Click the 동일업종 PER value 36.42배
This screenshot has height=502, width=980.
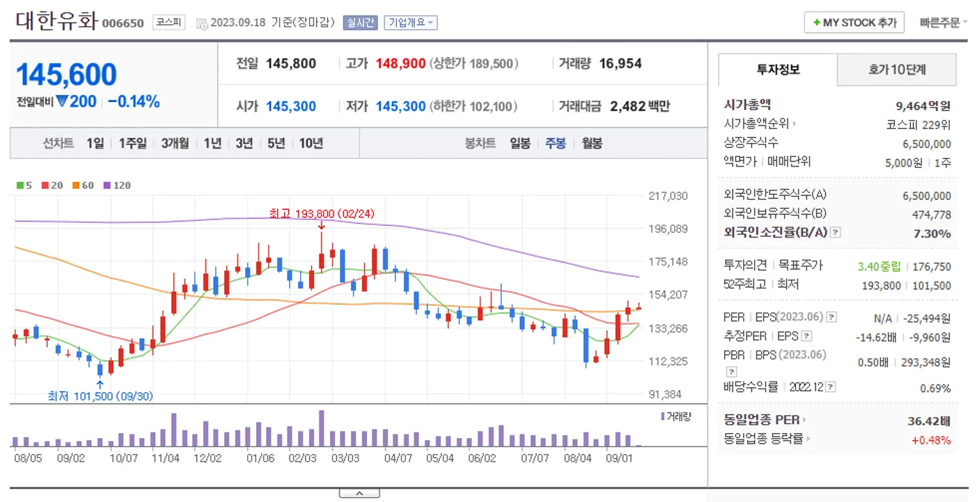tap(929, 421)
